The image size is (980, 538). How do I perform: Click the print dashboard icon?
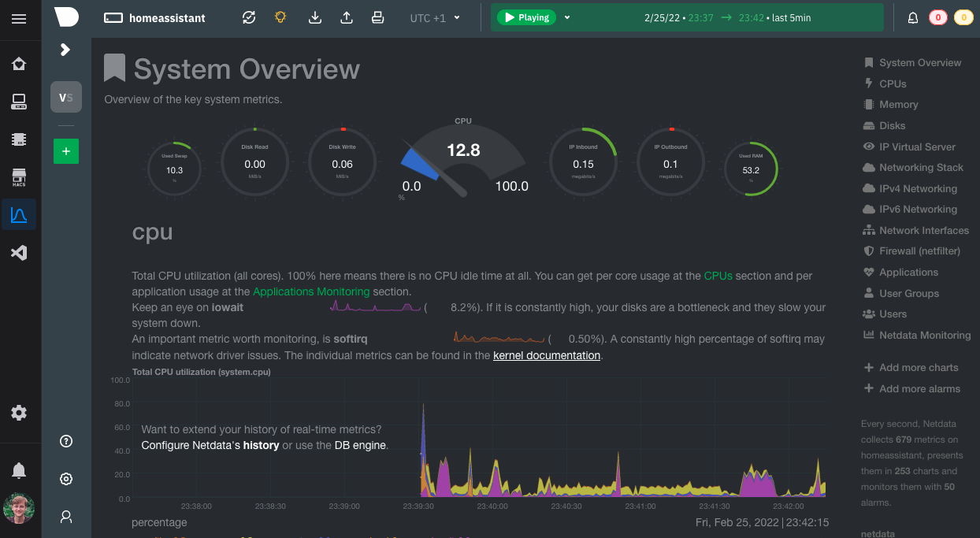pos(378,17)
